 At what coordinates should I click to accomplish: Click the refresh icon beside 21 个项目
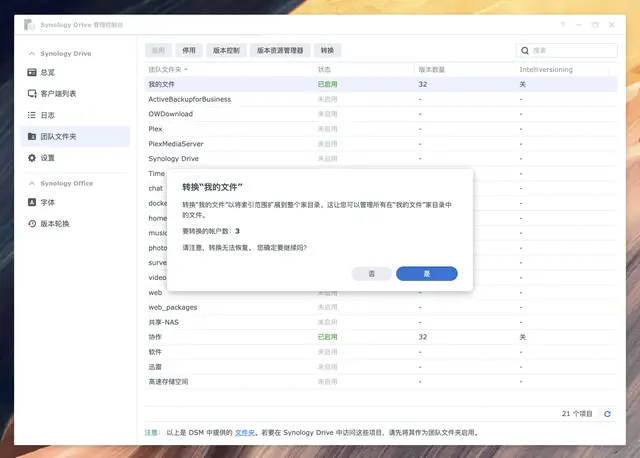click(607, 414)
